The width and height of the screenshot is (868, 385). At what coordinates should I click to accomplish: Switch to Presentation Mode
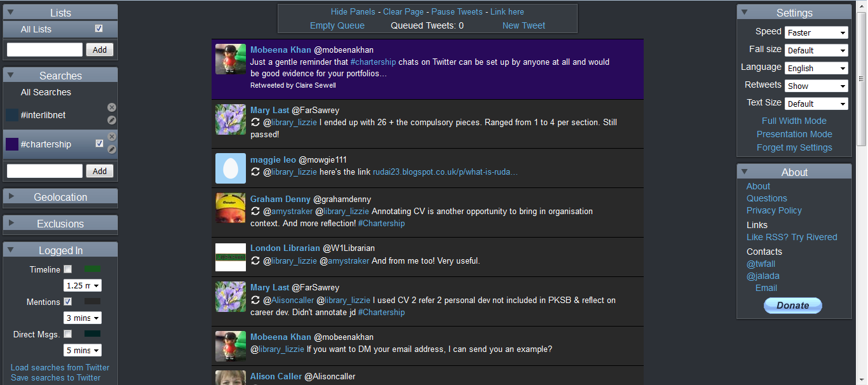[794, 134]
